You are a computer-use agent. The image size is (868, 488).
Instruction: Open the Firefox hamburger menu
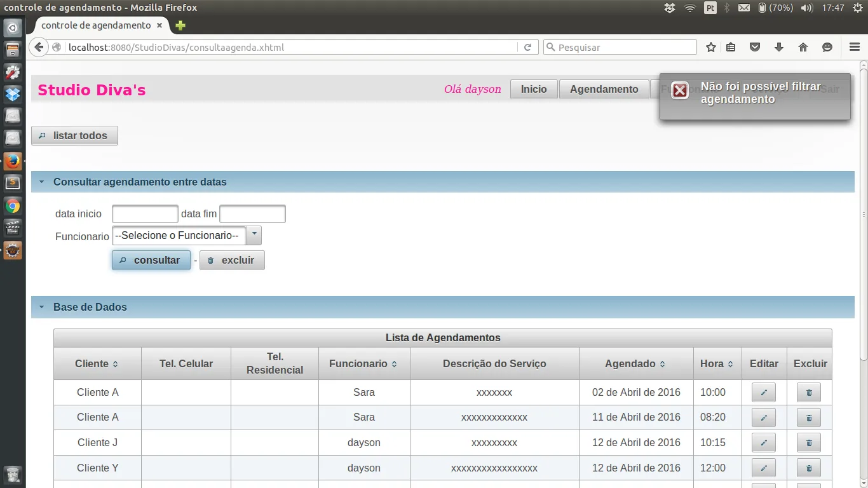coord(855,47)
